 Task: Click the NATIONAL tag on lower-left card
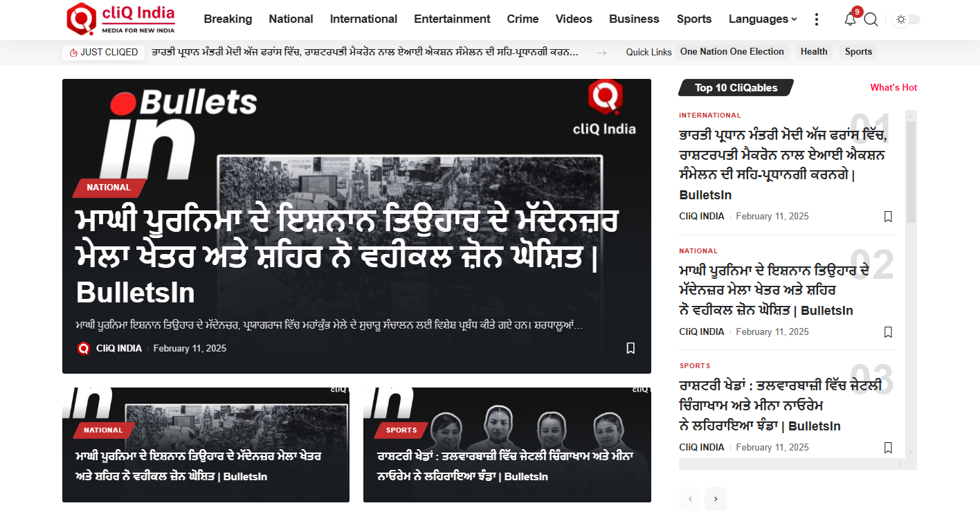[103, 430]
